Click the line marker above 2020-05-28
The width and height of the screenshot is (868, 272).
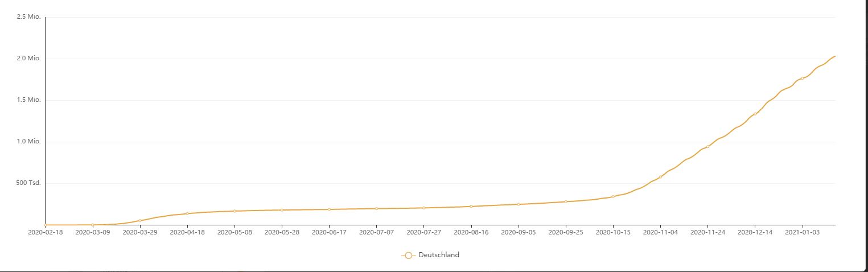(x=282, y=210)
